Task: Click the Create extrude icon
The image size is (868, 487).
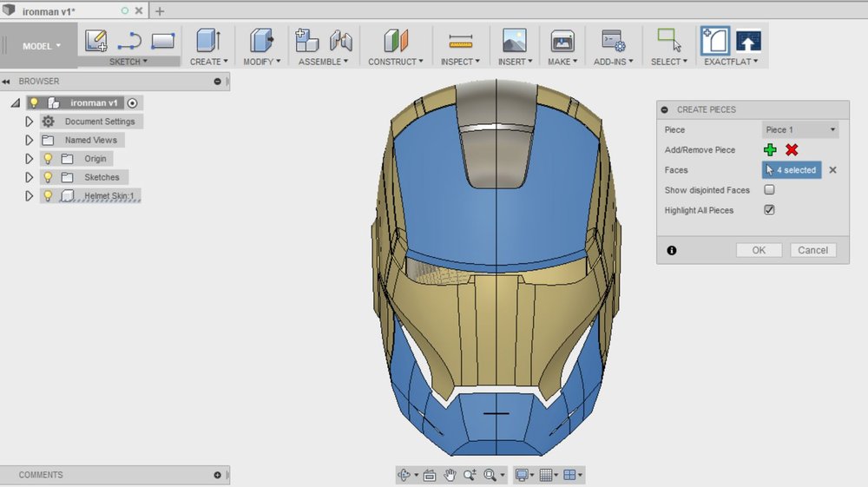Action: click(208, 41)
